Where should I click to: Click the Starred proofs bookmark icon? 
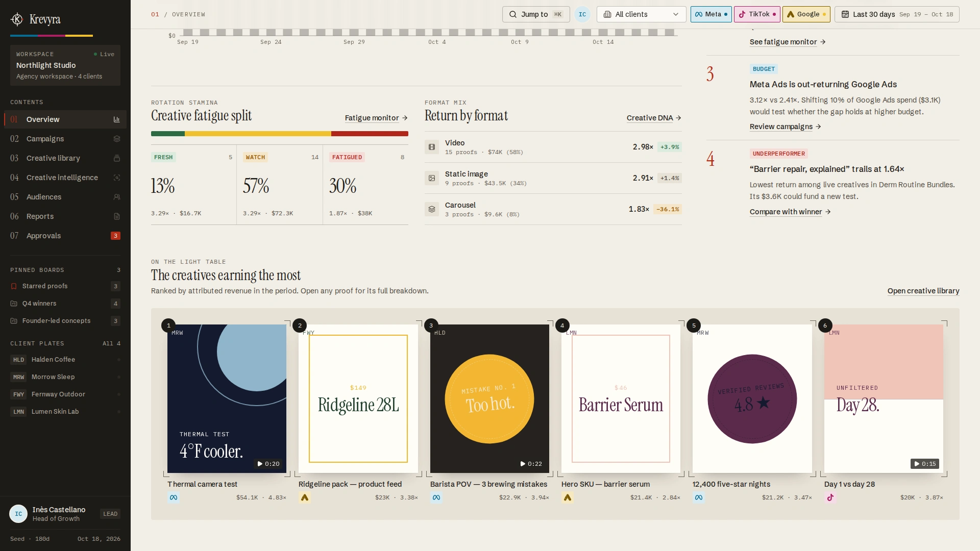[x=14, y=286]
